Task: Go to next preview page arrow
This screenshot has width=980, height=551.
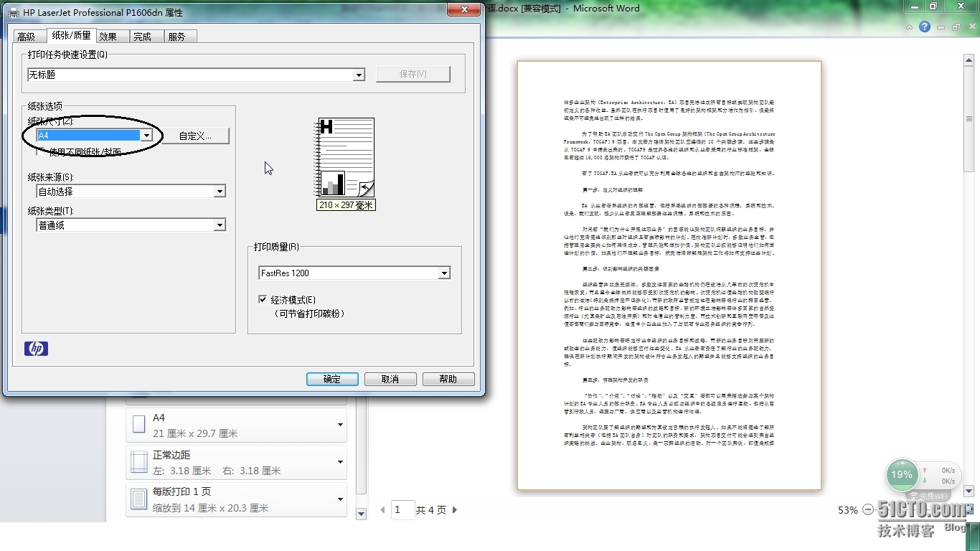Action: [455, 510]
